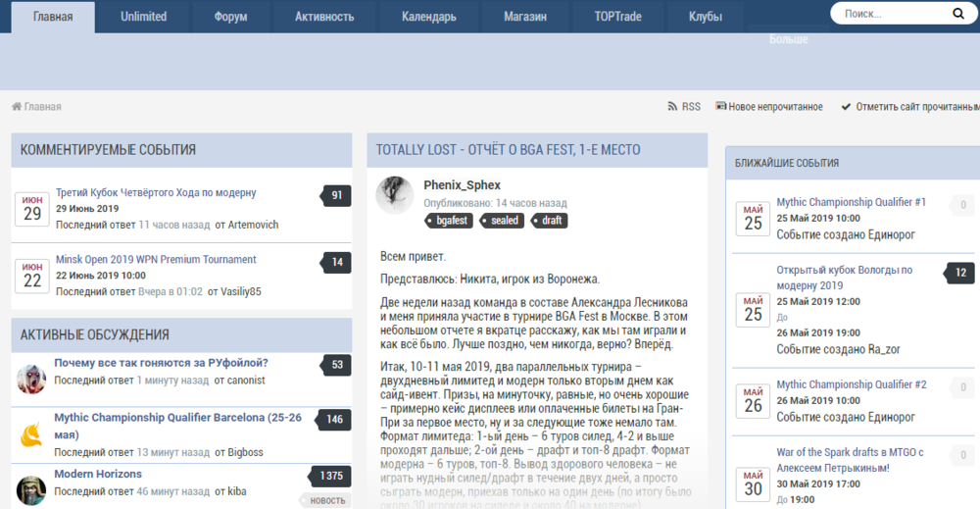
Task: Mark site read via checkmark icon
Action: [846, 107]
